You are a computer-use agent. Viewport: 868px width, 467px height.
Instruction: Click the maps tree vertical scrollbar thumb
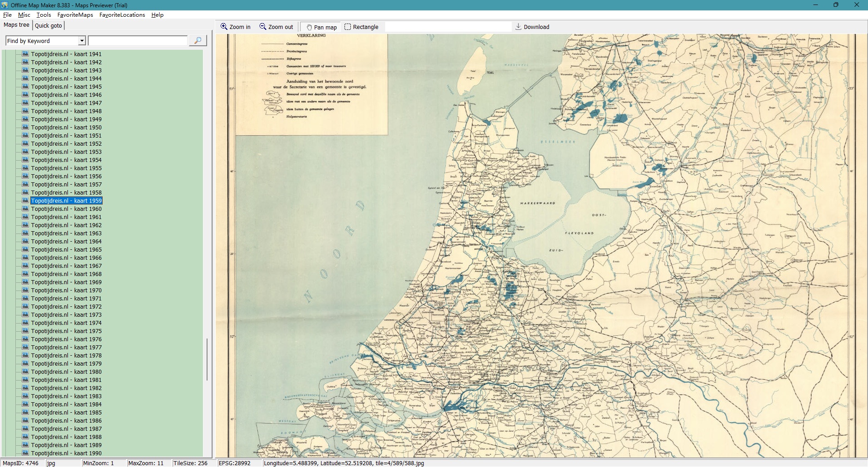tap(207, 359)
